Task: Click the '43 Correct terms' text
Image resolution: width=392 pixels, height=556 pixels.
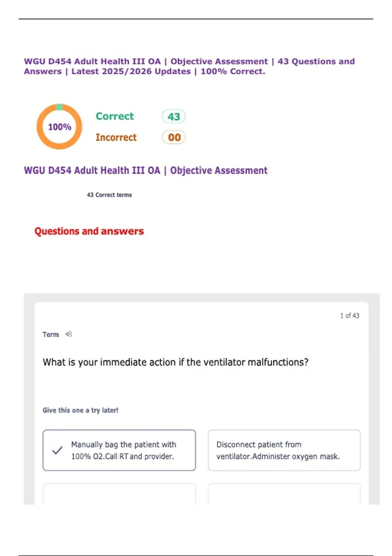Action: tap(109, 195)
